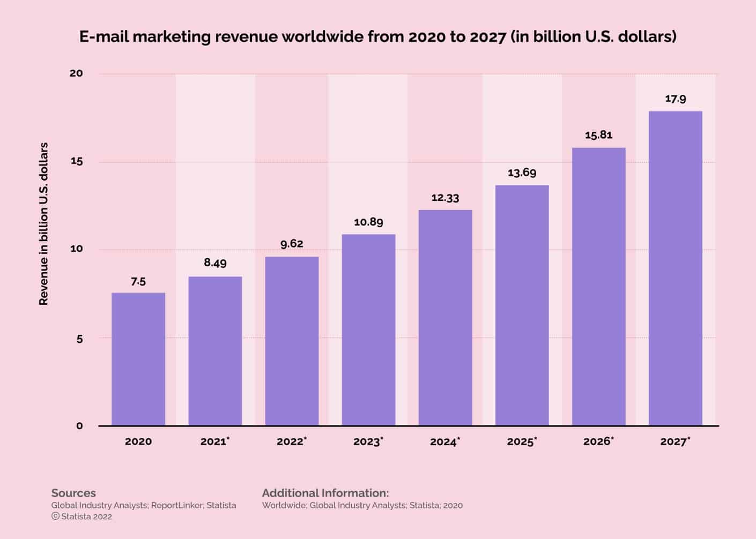Click the y-axis title Revenue in billion U.S. dollars
Viewport: 756px width, 539px height.
tap(44, 224)
